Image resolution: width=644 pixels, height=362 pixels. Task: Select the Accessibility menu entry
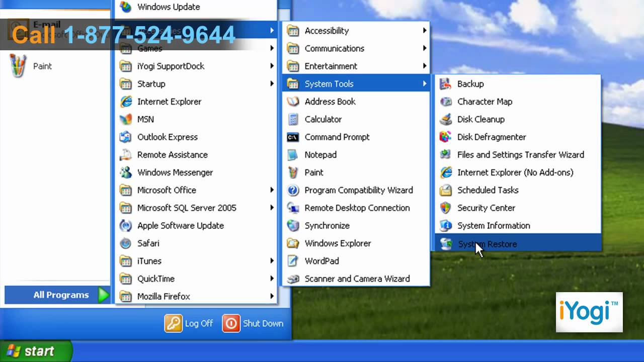click(x=356, y=31)
